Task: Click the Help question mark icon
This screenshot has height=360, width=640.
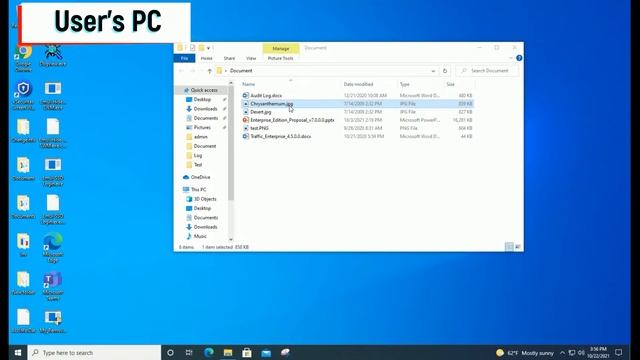Action: pos(519,58)
